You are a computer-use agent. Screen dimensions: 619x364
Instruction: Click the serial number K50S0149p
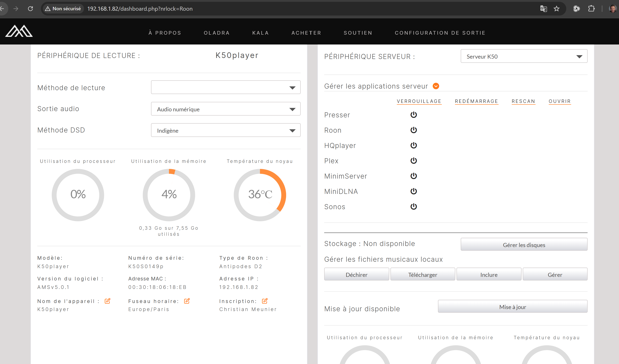point(146,266)
